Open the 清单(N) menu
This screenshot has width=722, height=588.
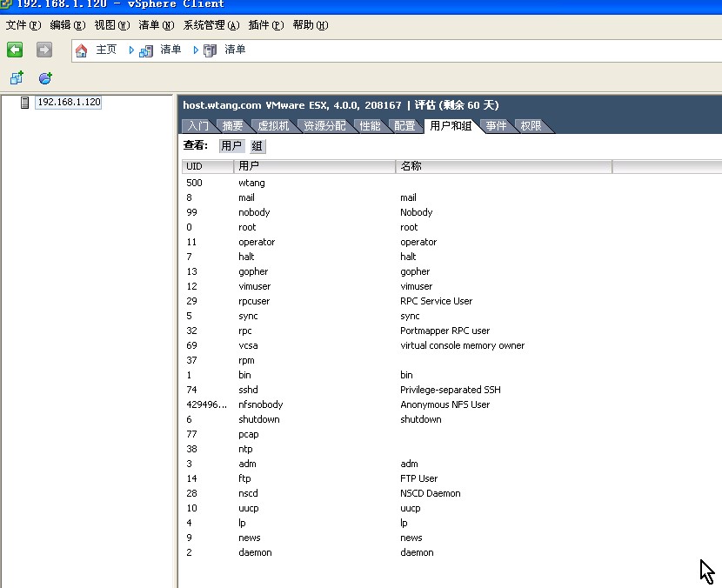[156, 25]
